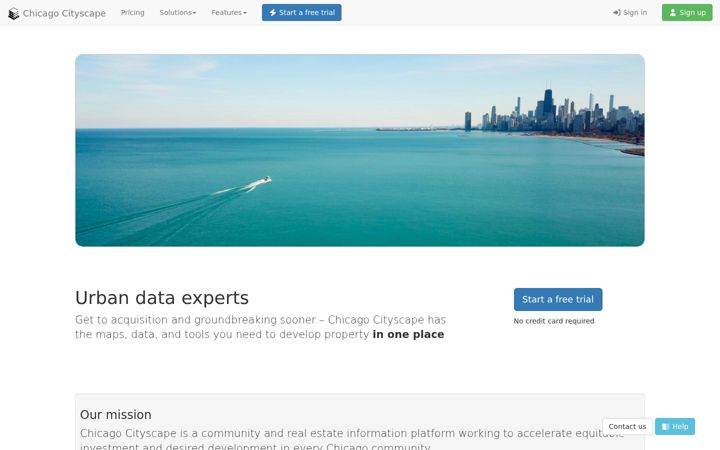This screenshot has width=720, height=450.
Task: Click the bold "in one place" text
Action: pyautogui.click(x=408, y=334)
